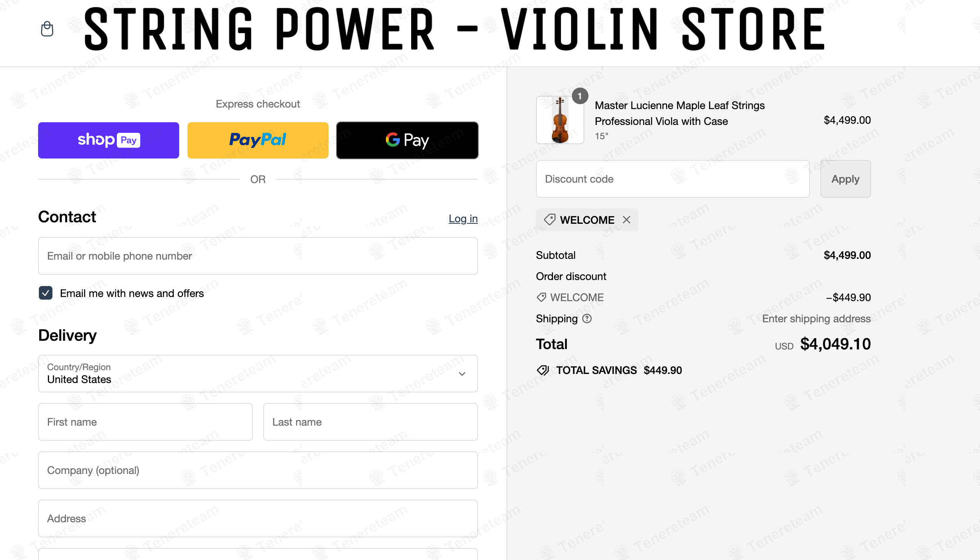Pay with Shop Pay express checkout
Image resolution: width=980 pixels, height=560 pixels.
coord(108,140)
